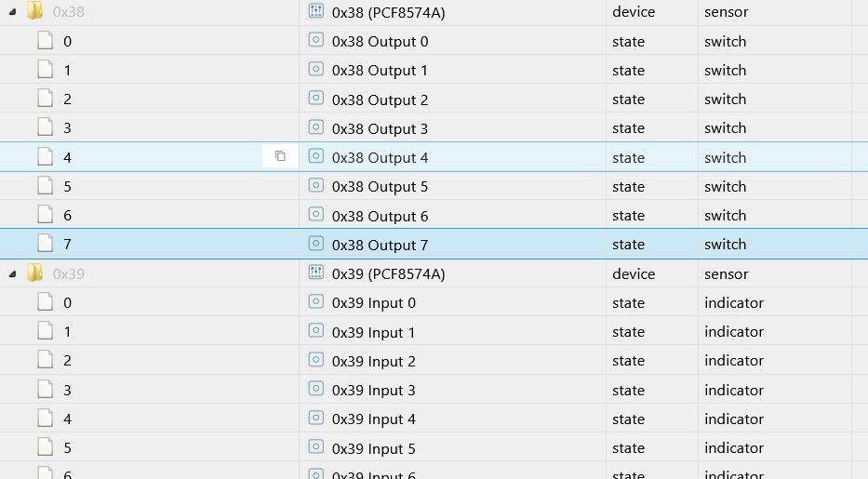This screenshot has width=868, height=479.
Task: Click the copy icon in row 4
Action: point(280,156)
